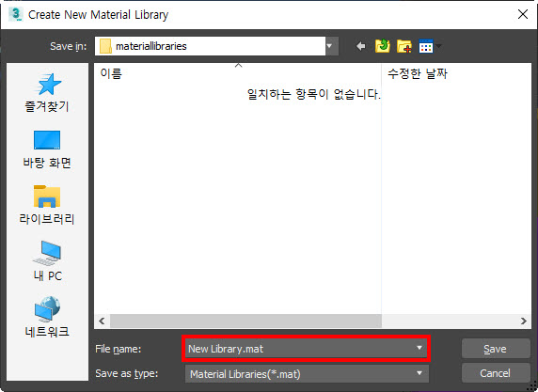This screenshot has height=392, width=538.
Task: Open 즐겨찾기 favorites in sidebar
Action: click(47, 93)
